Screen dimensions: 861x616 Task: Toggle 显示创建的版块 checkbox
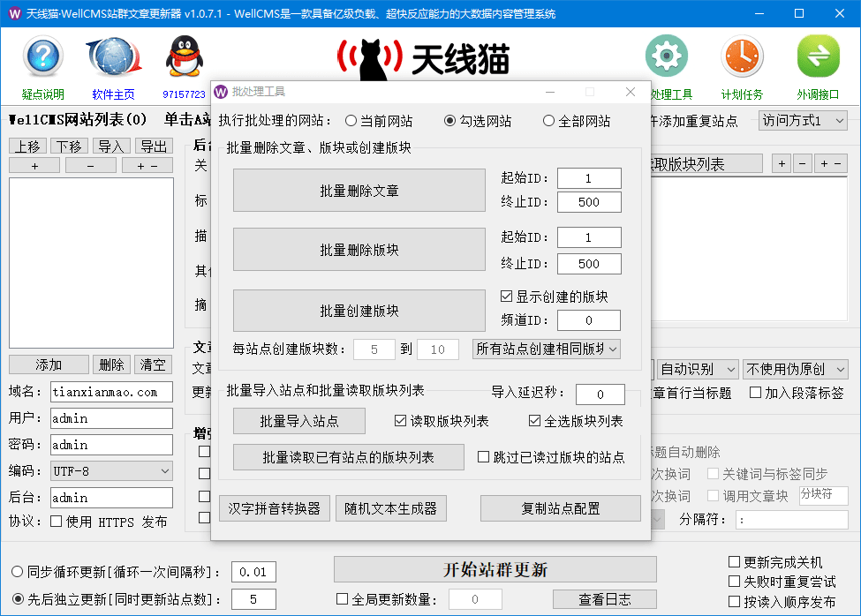506,297
